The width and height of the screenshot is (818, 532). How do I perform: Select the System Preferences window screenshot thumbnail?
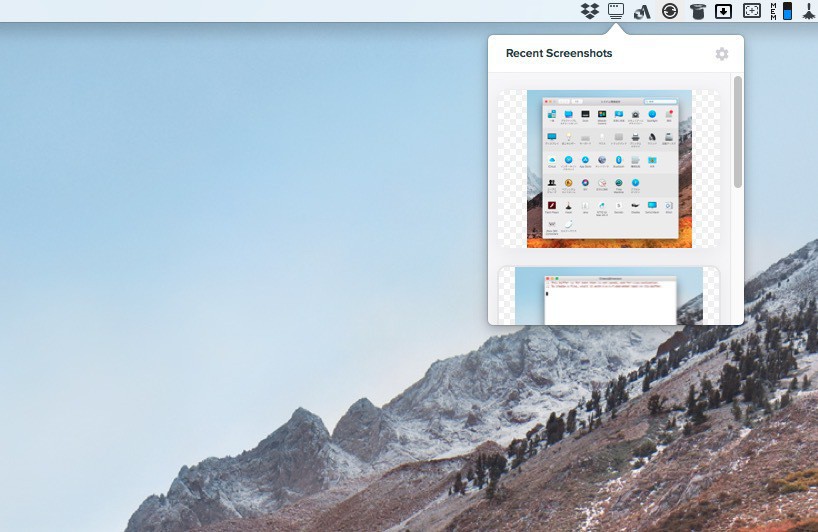click(609, 169)
